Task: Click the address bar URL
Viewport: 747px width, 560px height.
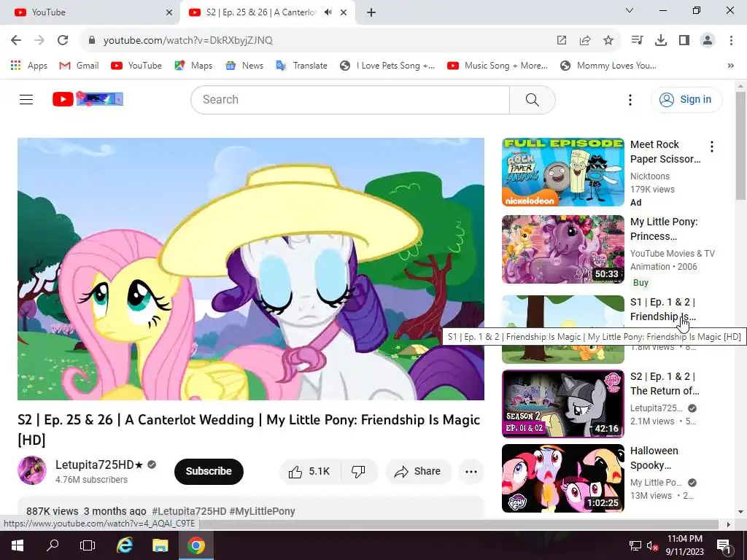Action: coord(187,41)
